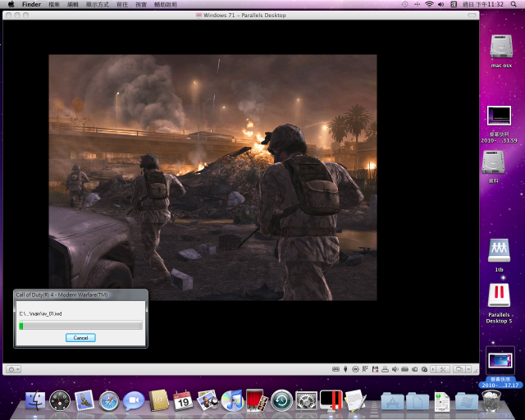Click the keyboard status icon in Parallels
Screen dimensions: 525x420
pyautogui.click(x=336, y=369)
